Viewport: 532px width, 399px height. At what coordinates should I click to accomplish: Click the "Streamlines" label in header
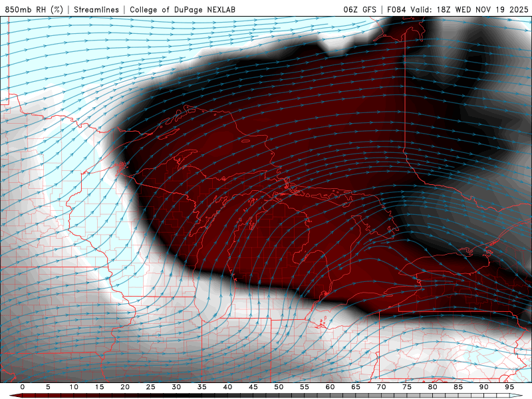96,10
